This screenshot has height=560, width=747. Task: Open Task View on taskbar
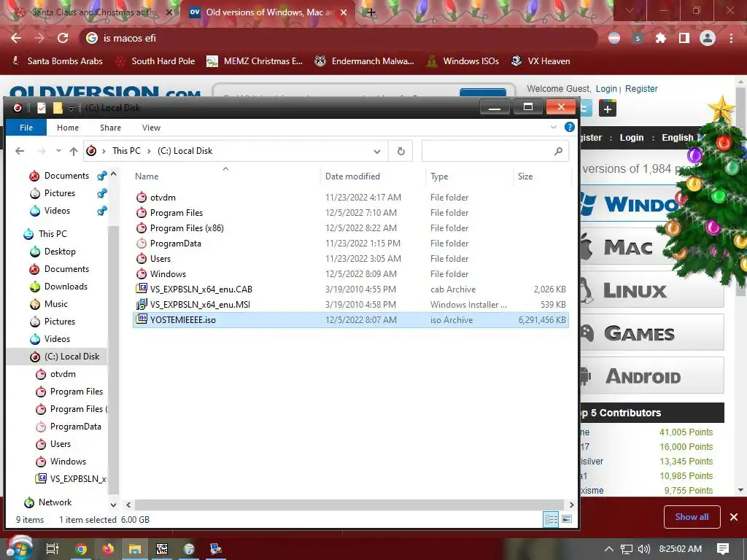coord(53,549)
